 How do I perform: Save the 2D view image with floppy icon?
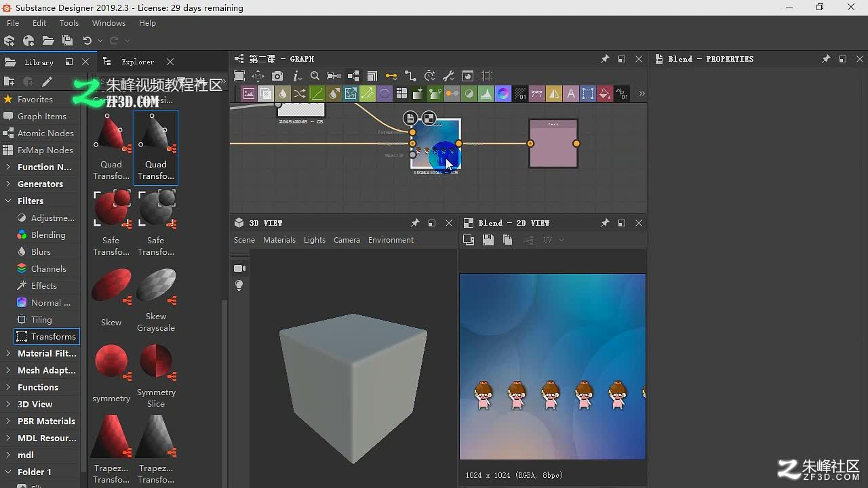(x=488, y=240)
